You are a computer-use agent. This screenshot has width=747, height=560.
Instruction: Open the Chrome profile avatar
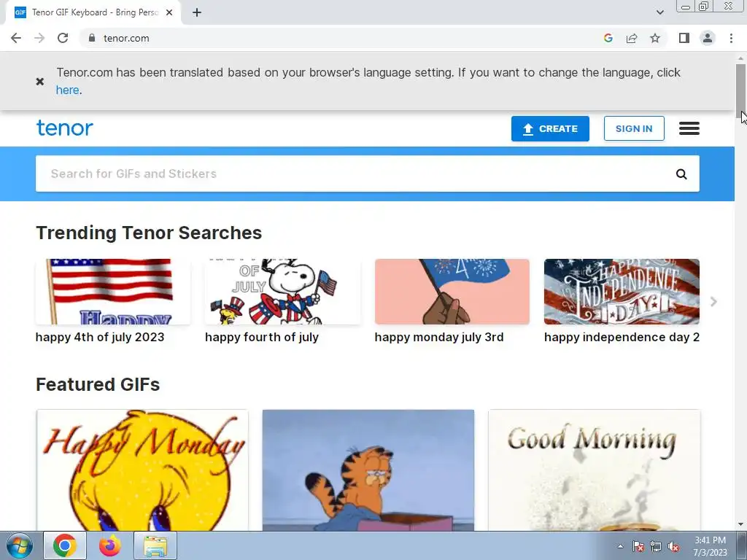708,38
